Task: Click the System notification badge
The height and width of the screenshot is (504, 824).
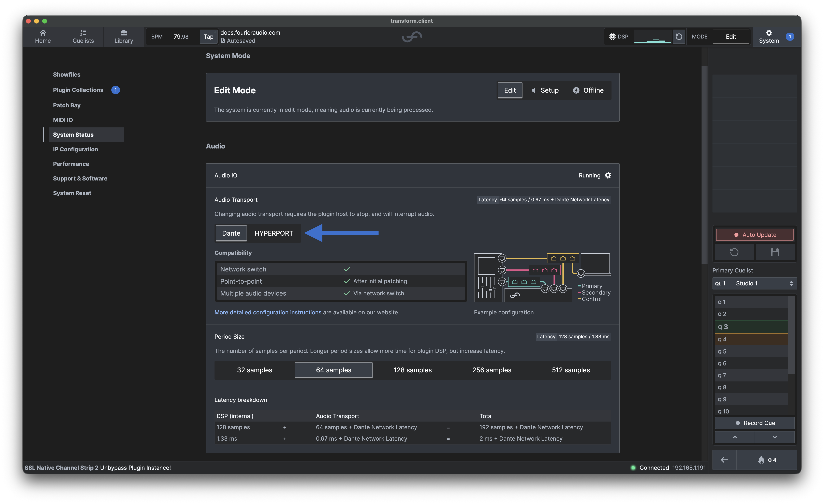Action: (x=790, y=36)
